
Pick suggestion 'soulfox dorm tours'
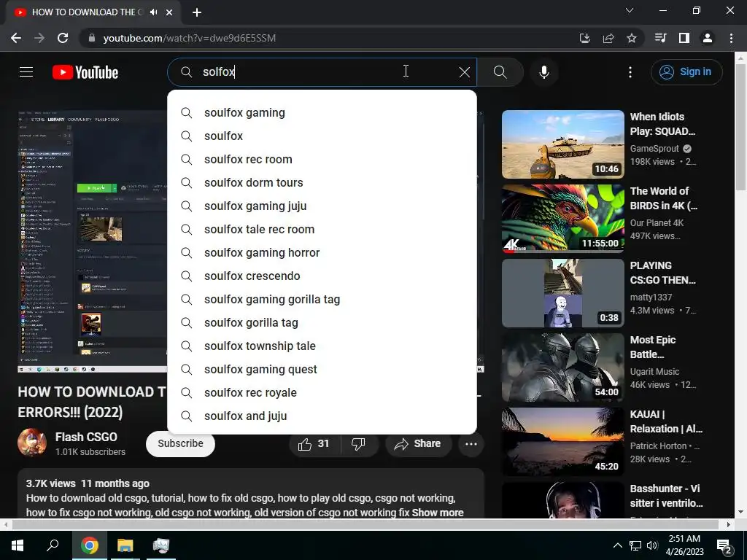pyautogui.click(x=322, y=183)
